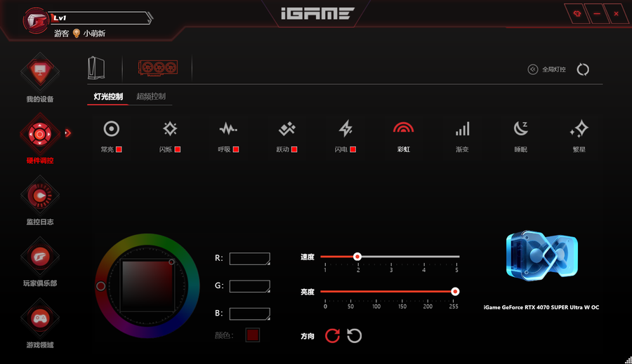This screenshot has width=632, height=364.
Task: Open 全局灯控 global light control
Action: (546, 69)
